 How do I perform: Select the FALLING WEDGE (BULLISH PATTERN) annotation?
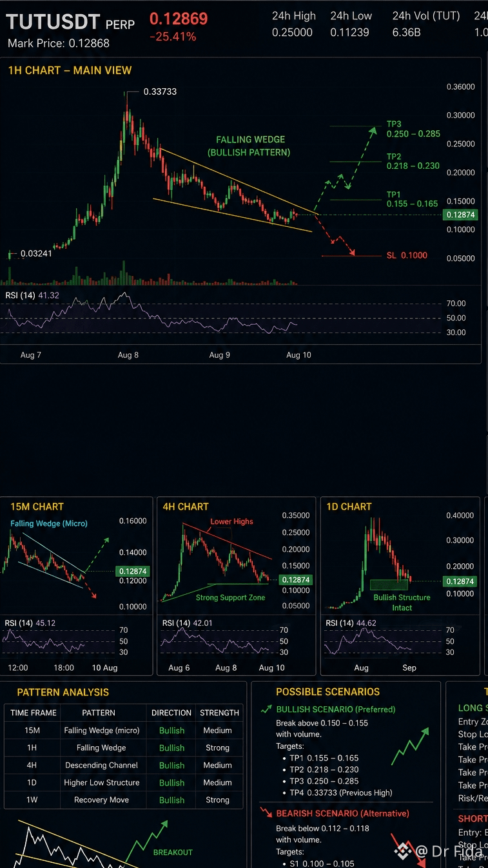pyautogui.click(x=250, y=146)
